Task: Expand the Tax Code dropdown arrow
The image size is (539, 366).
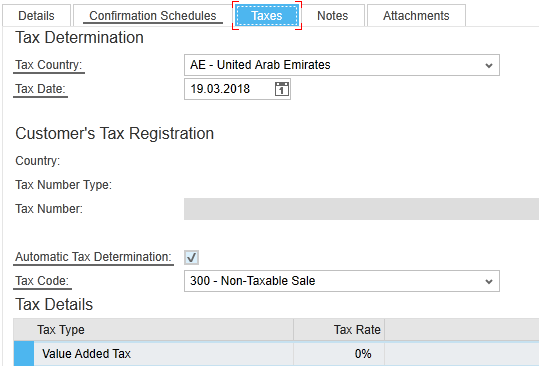Action: pyautogui.click(x=488, y=281)
